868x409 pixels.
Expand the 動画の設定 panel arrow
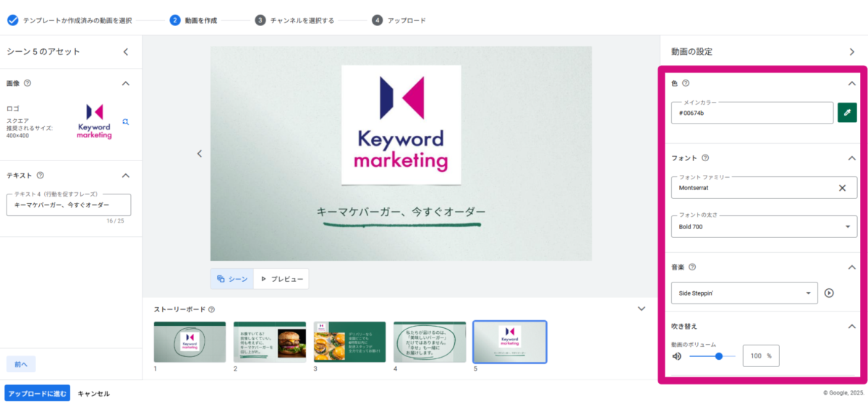point(851,52)
